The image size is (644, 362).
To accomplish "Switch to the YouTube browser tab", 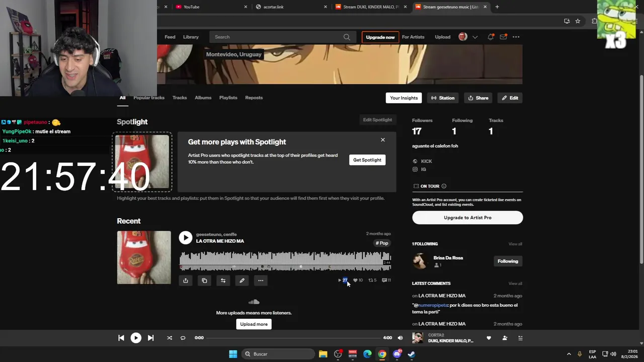I will pos(211,7).
